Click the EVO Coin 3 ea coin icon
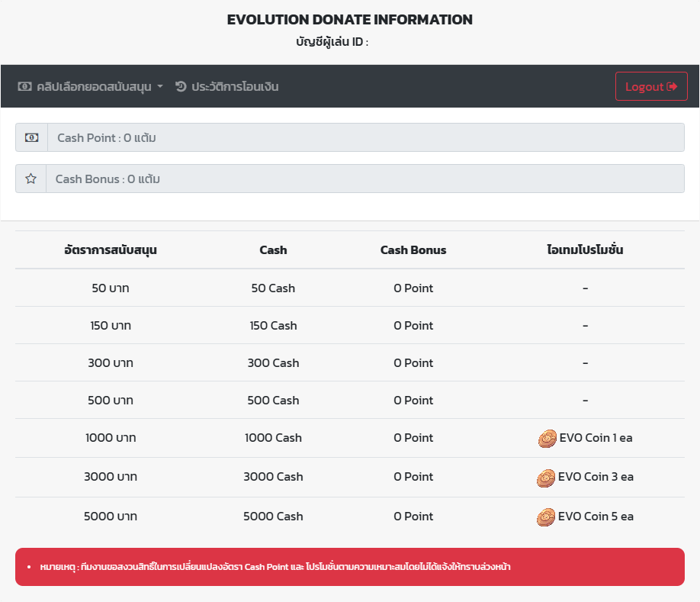Viewport: 700px width, 602px height. (545, 478)
